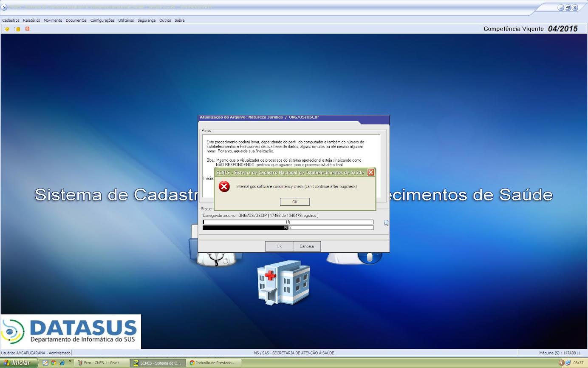This screenshot has height=368, width=588.
Task: Launch Chrome from the quick launch bar
Action: (x=54, y=363)
